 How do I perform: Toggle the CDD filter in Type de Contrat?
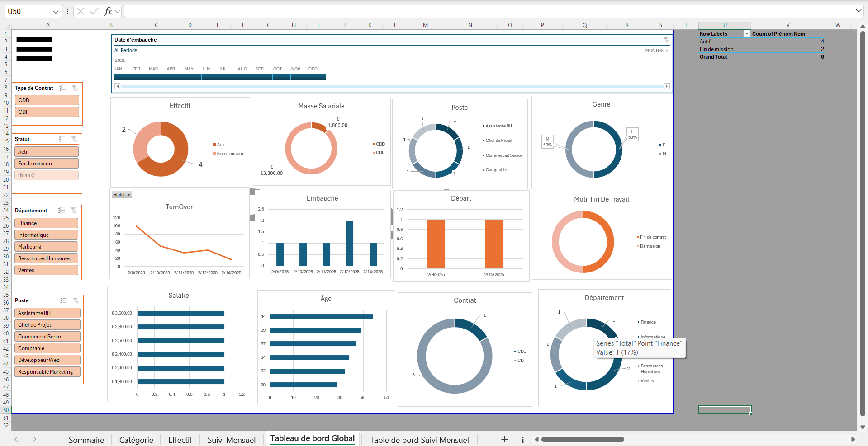(47, 100)
